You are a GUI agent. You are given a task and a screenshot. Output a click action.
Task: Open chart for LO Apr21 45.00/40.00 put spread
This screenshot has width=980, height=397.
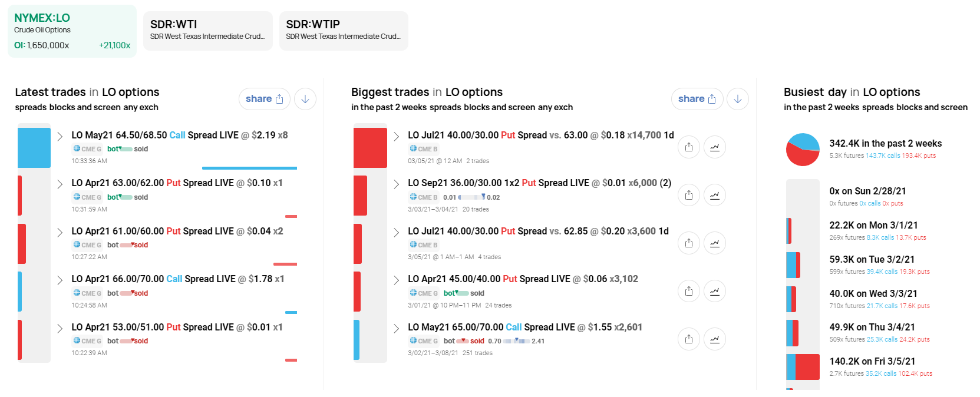[x=715, y=291]
